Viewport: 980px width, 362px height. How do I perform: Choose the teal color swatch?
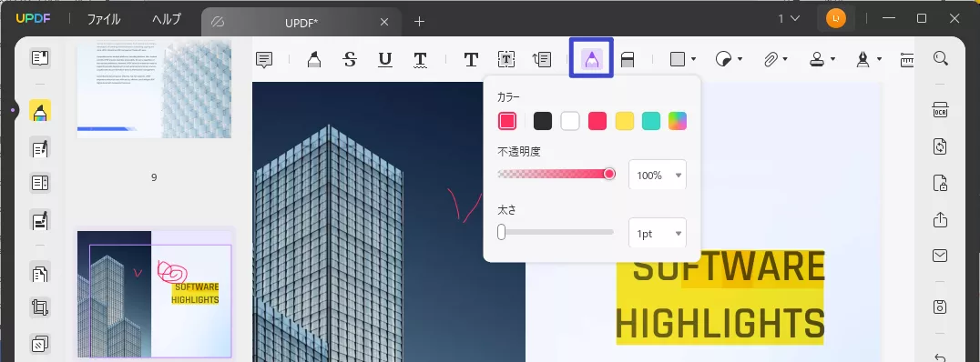click(x=651, y=120)
